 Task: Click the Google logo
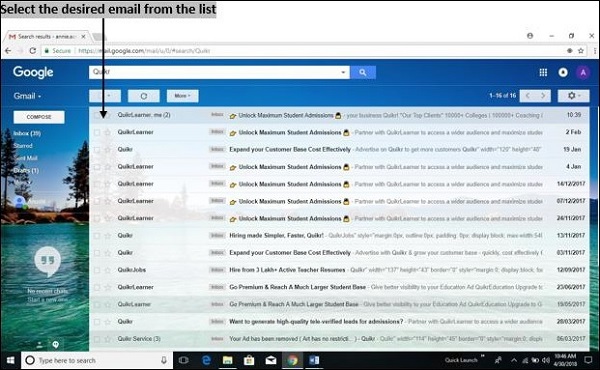(33, 72)
